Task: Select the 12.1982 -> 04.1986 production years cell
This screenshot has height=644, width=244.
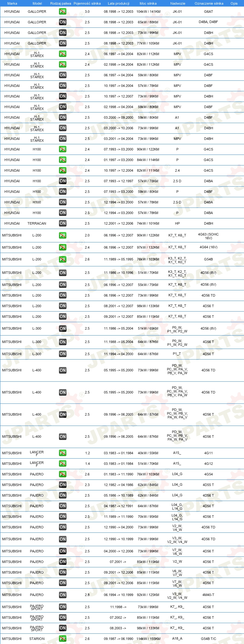Action: pyautogui.click(x=119, y=485)
